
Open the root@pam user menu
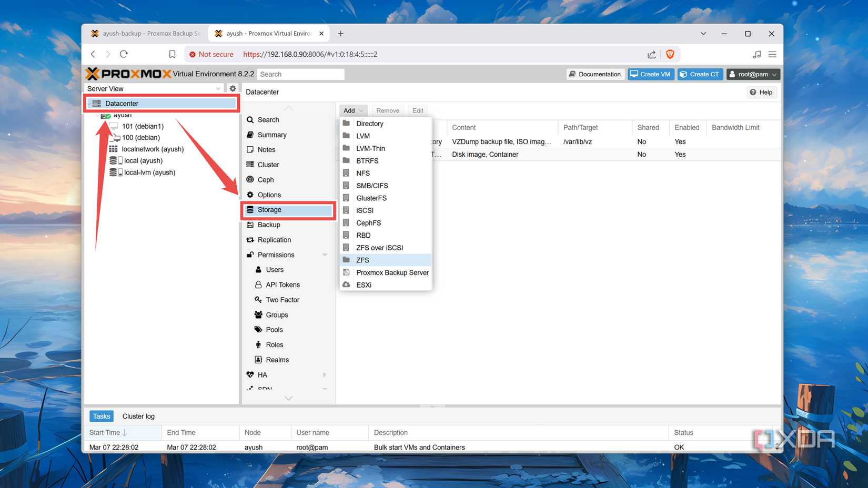coord(753,74)
